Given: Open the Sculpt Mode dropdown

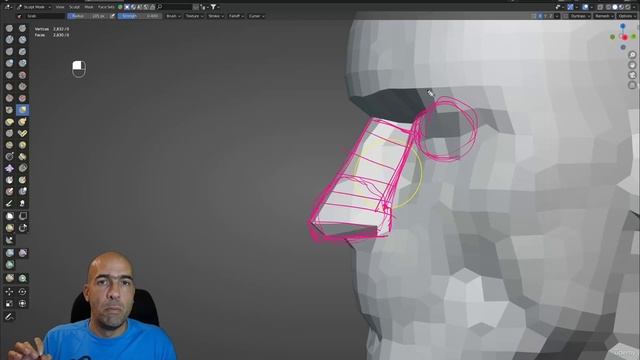Looking at the screenshot, I should coord(34,7).
